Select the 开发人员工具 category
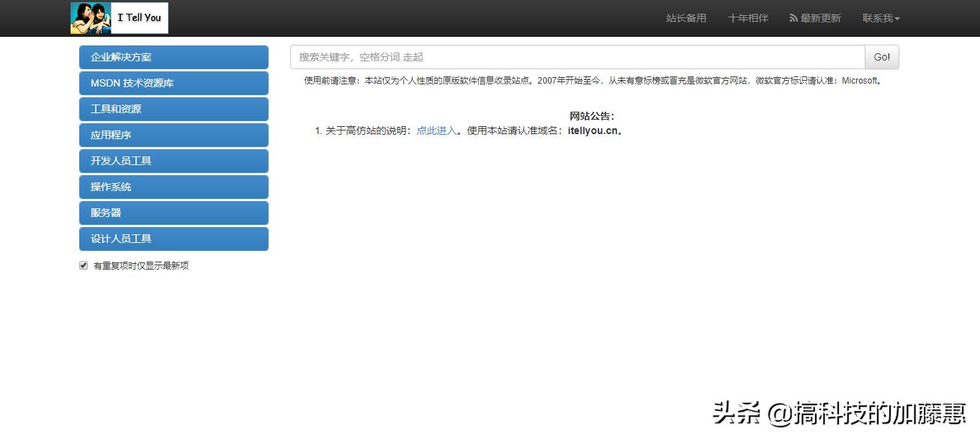 coord(173,161)
